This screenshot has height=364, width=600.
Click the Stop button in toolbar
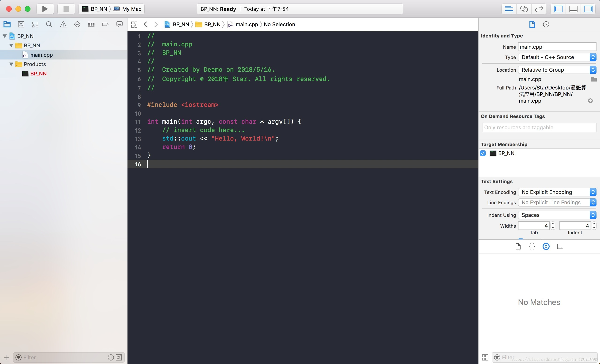[66, 9]
